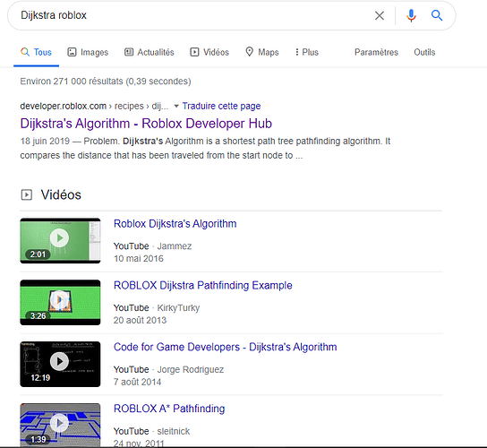Screen dimensions: 487x448
Task: Click into the Dijkstra roblox search field
Action: tap(192, 15)
